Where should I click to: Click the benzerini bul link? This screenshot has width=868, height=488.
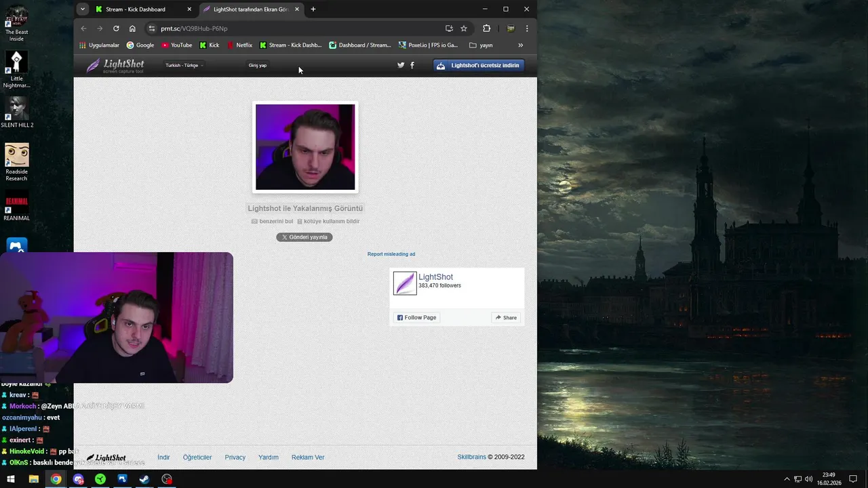tap(273, 222)
